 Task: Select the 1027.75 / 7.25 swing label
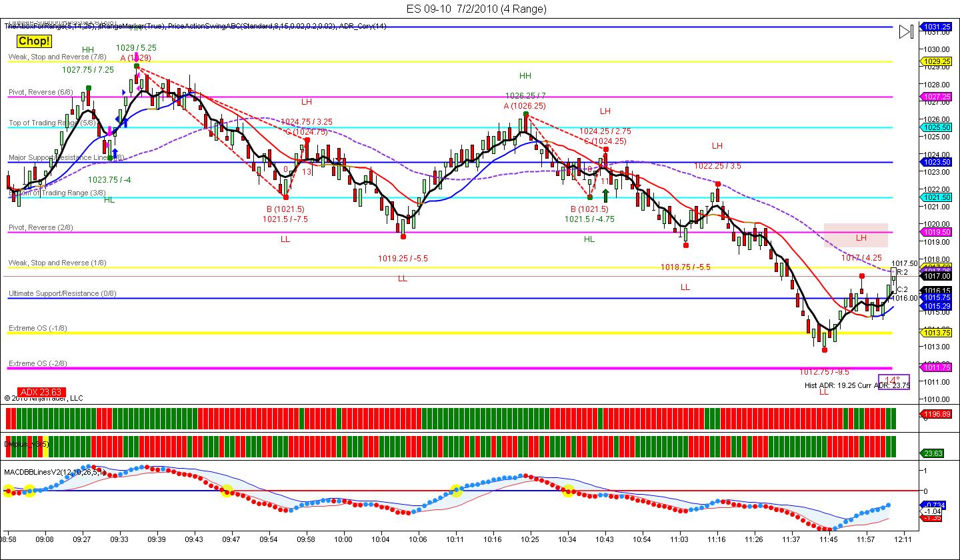click(x=88, y=69)
